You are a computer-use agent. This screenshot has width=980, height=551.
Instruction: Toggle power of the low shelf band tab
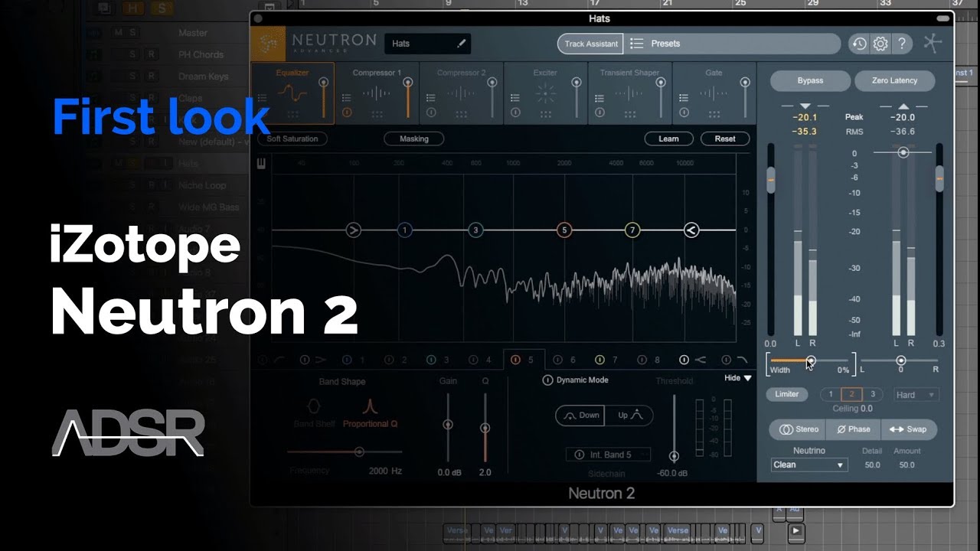304,360
